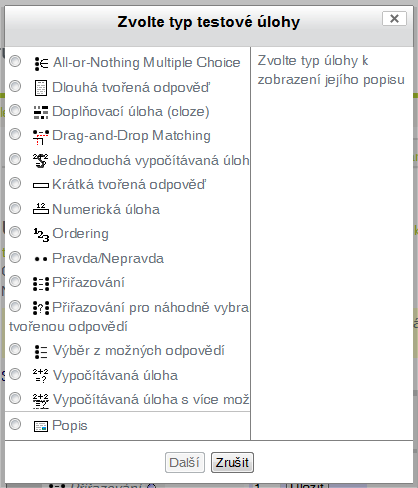Choose the Výběr z možných odpovědí radio option
The width and height of the screenshot is (418, 488).
15,349
